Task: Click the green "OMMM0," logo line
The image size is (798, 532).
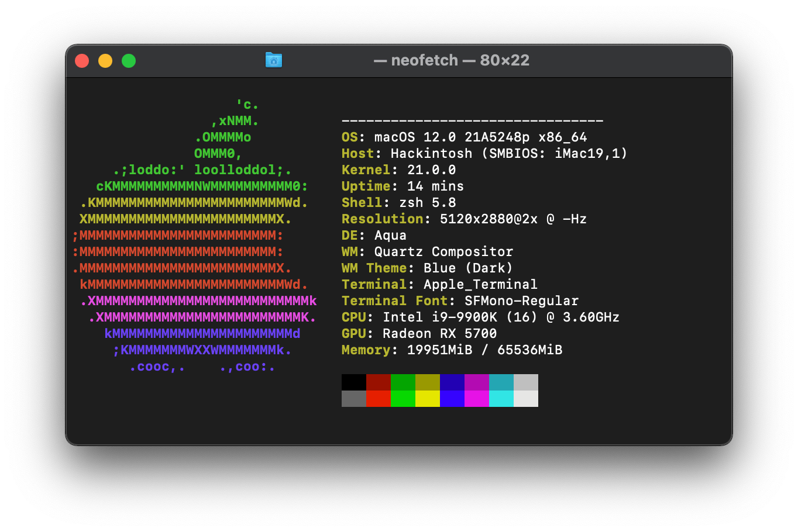Action: click(218, 154)
